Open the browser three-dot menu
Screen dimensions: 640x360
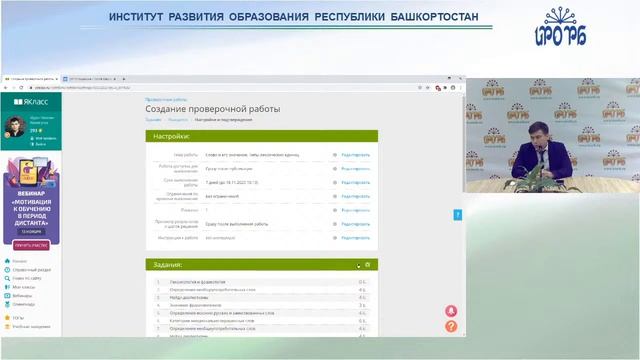point(461,88)
